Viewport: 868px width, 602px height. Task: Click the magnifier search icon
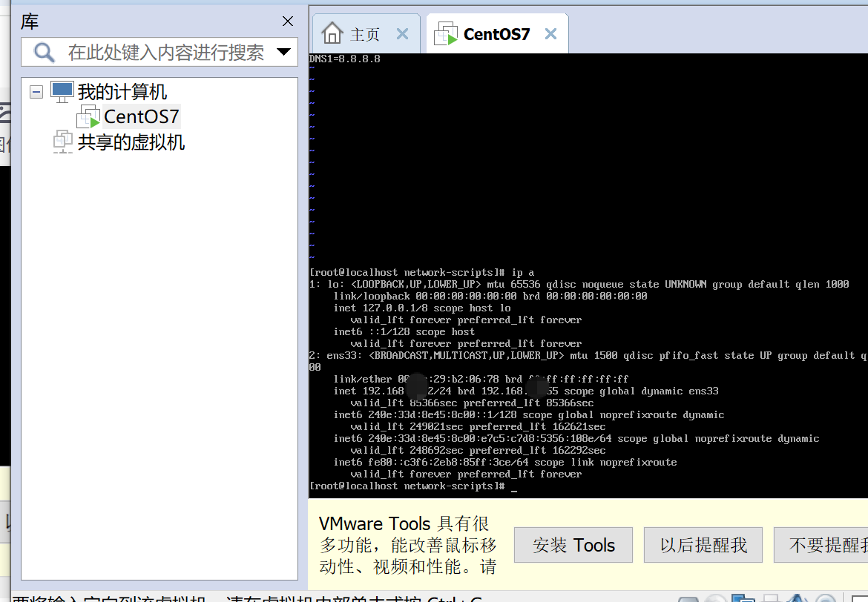[45, 53]
